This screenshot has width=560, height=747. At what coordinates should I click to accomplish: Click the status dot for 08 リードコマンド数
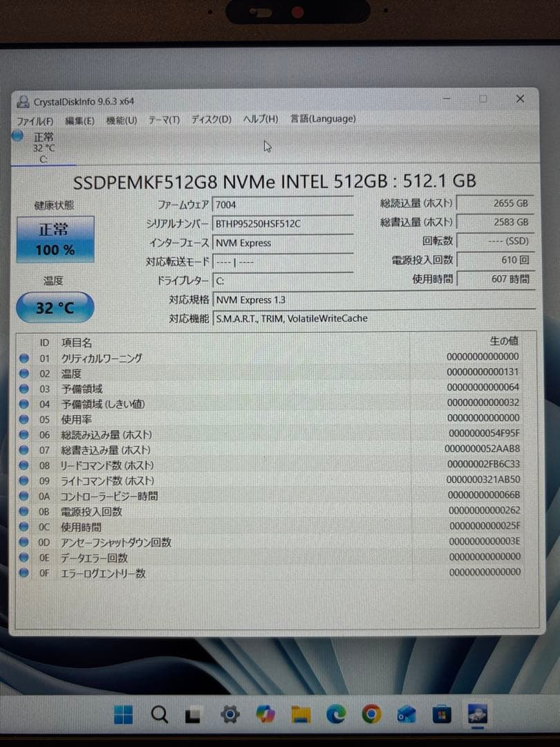click(24, 465)
